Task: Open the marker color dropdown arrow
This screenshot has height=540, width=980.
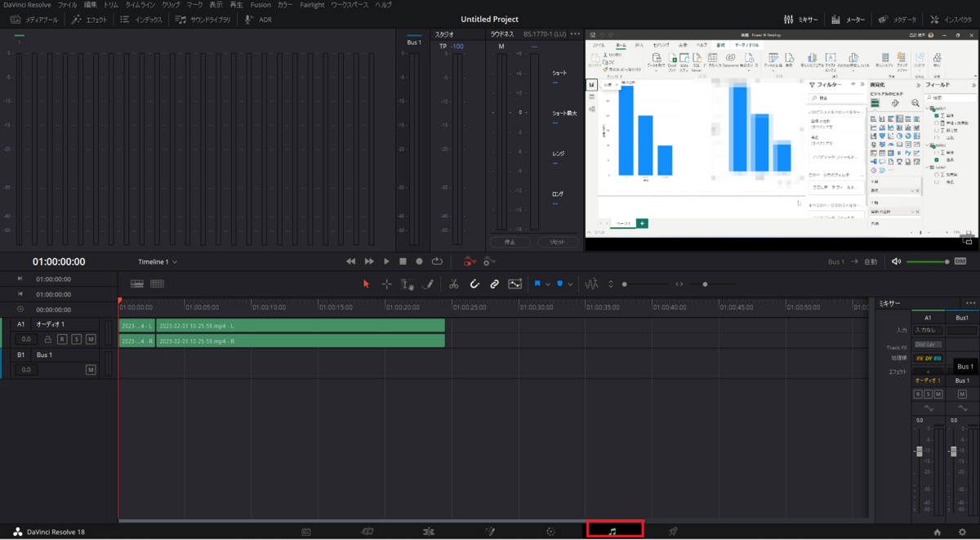Action: pos(570,284)
